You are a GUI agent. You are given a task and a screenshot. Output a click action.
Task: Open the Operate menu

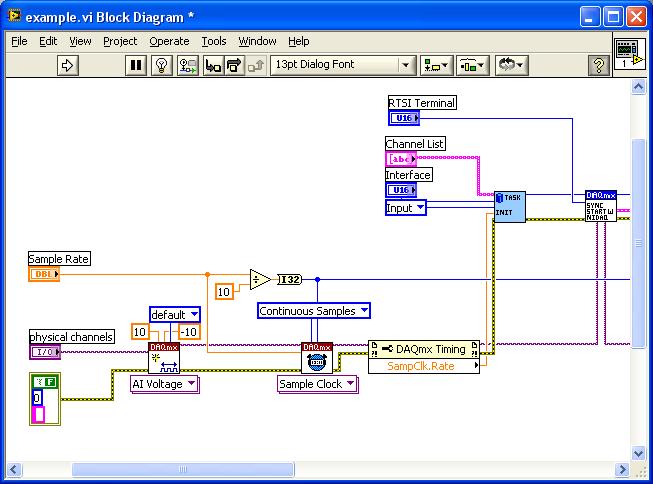tap(169, 41)
